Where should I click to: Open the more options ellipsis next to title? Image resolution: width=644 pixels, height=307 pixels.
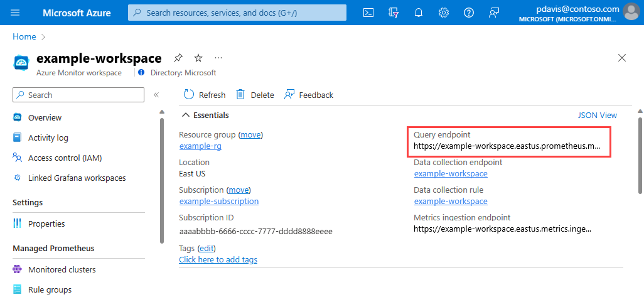[218, 58]
